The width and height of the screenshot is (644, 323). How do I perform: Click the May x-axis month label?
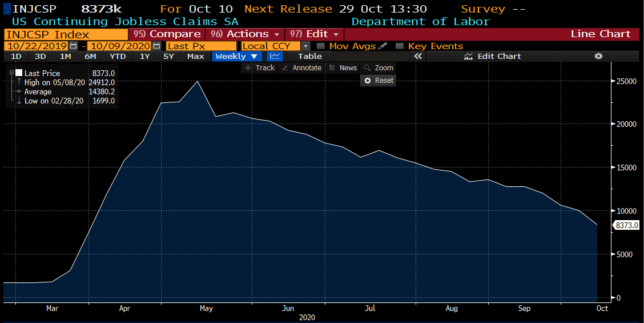[206, 308]
